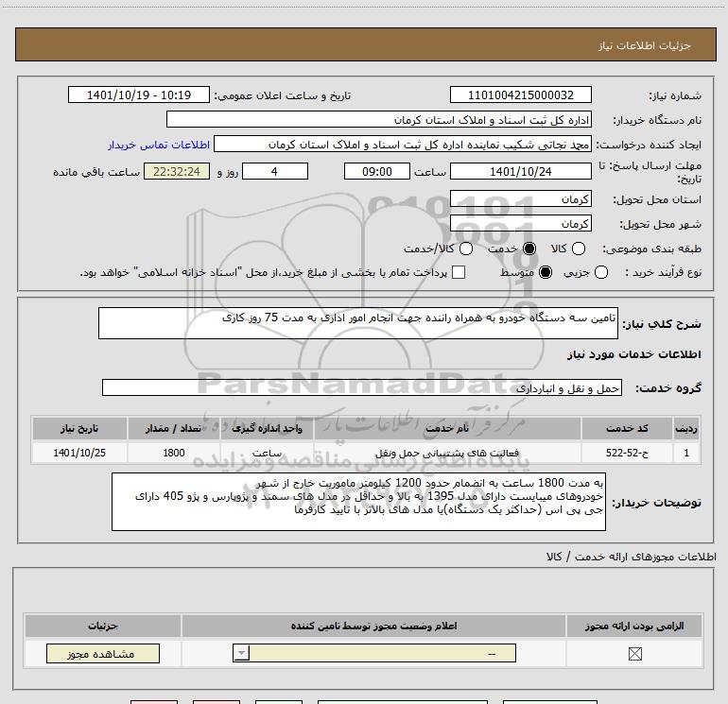Click the service code cell ح-52-522
728x704 pixels.
(627, 453)
